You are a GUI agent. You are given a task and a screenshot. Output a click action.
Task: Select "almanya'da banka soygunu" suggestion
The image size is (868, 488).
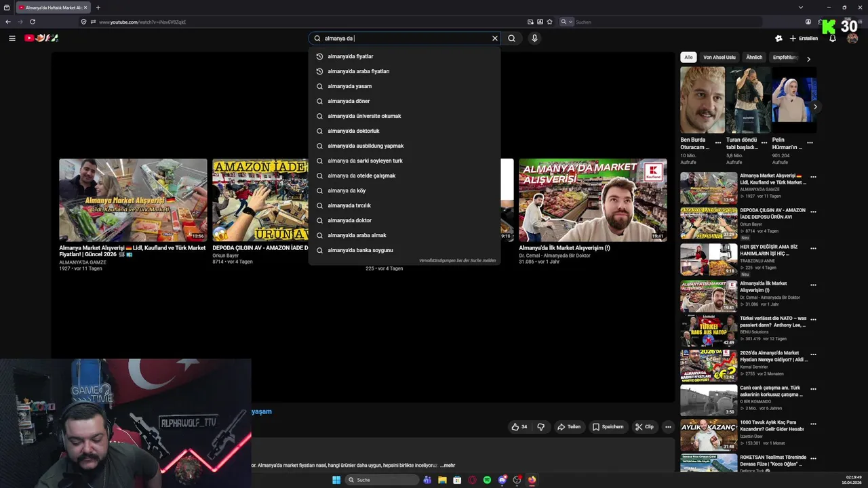[x=405, y=250]
